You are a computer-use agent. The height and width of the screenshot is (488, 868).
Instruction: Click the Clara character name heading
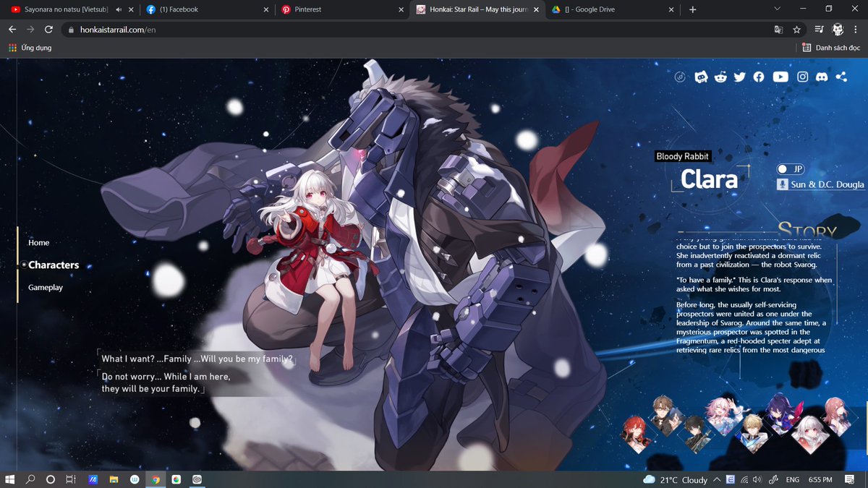pyautogui.click(x=709, y=179)
